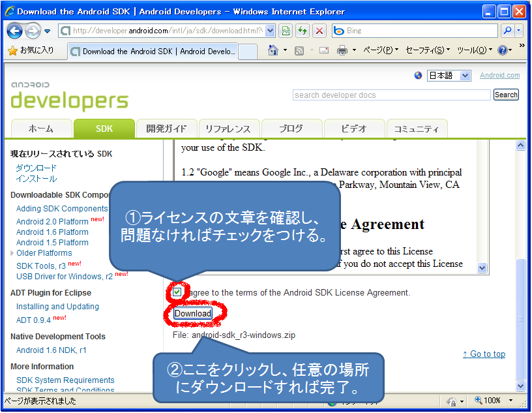This screenshot has width=532, height=413.
Task: Select the Download the Android SDK browser tab
Action: click(x=153, y=52)
